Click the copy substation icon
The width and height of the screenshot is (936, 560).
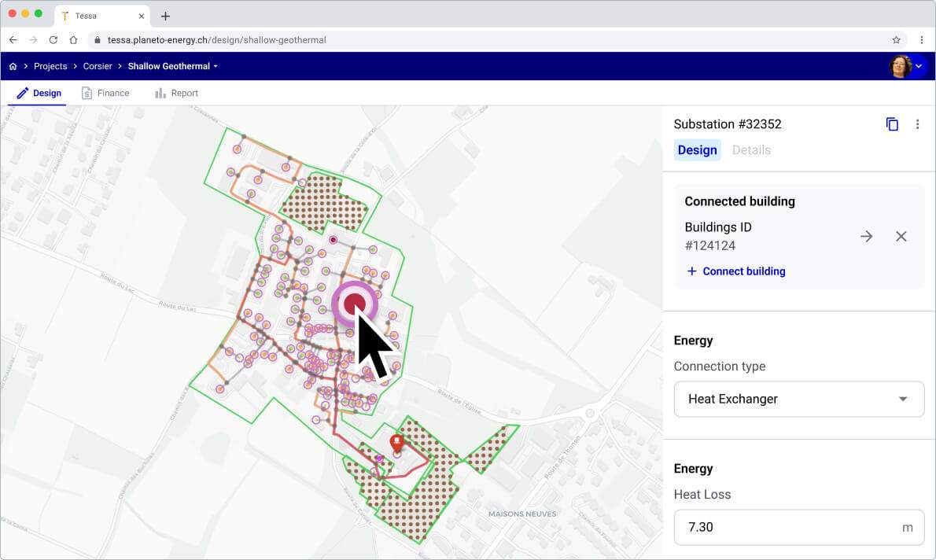(892, 124)
